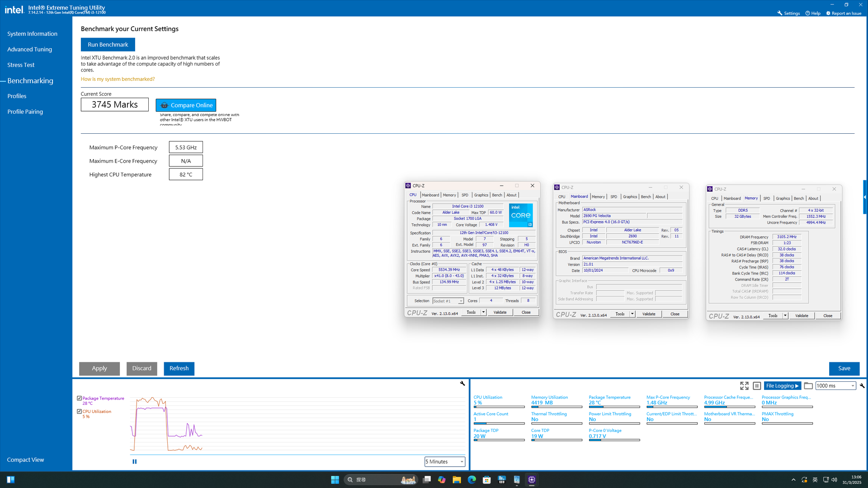Open the Help menu

tap(813, 13)
